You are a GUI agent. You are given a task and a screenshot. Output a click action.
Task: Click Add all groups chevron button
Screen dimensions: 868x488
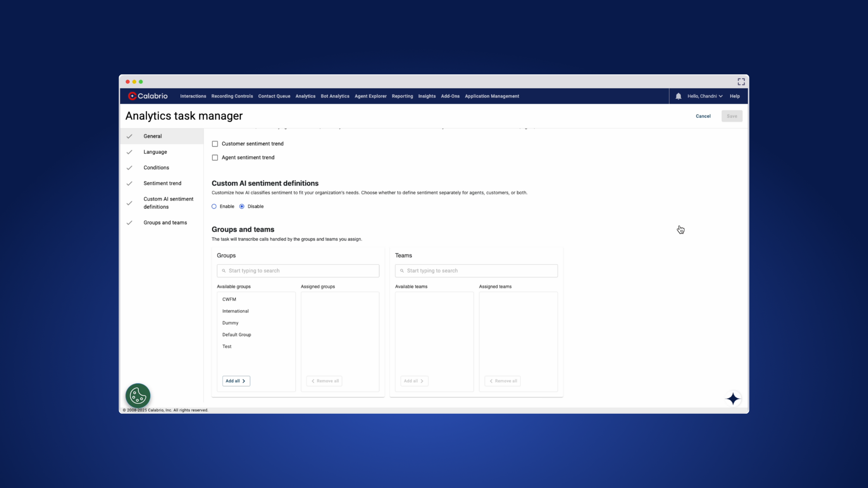pyautogui.click(x=236, y=381)
